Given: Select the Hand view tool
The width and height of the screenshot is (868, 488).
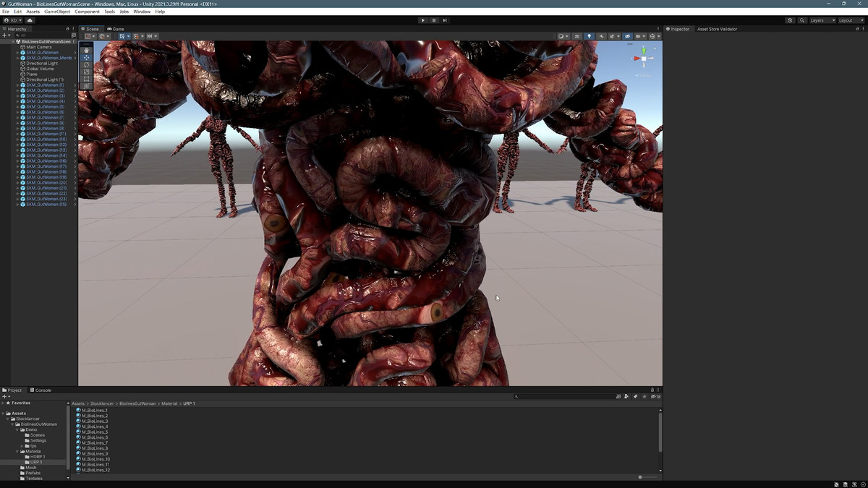Looking at the screenshot, I should (x=87, y=50).
